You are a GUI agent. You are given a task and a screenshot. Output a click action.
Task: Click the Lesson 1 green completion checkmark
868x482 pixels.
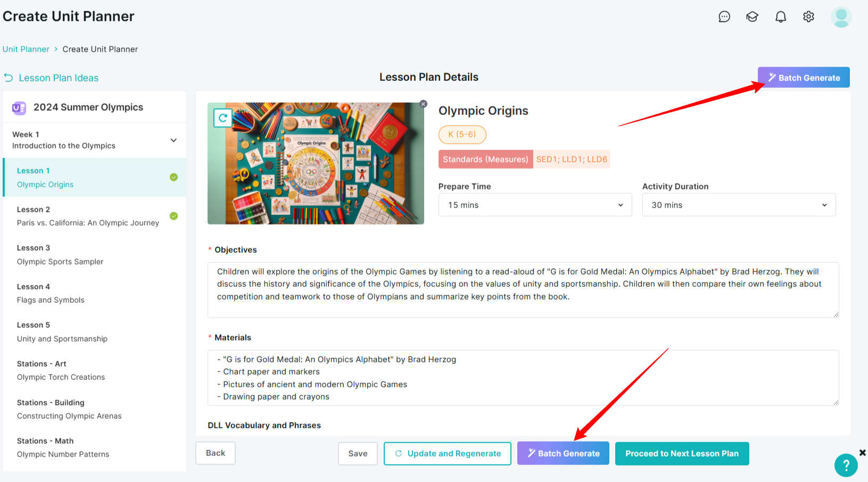point(173,177)
